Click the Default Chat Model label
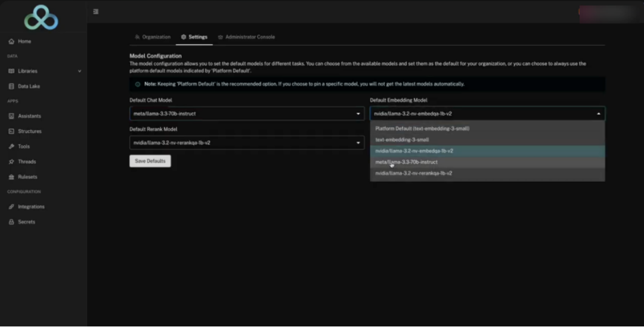 pos(151,100)
